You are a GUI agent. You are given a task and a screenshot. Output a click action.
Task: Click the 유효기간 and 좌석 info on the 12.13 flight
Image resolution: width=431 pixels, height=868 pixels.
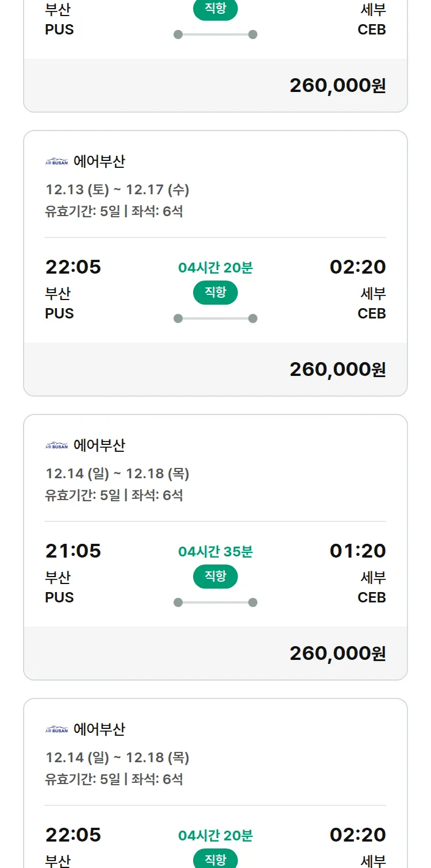114,212
